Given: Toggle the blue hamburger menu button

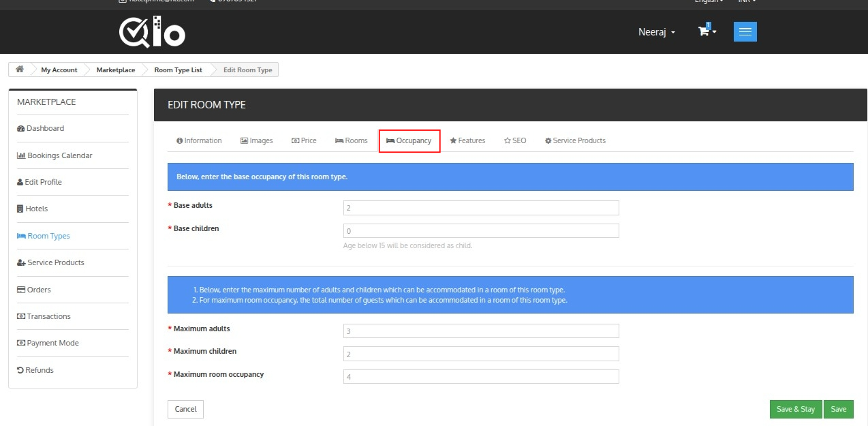Looking at the screenshot, I should [745, 32].
